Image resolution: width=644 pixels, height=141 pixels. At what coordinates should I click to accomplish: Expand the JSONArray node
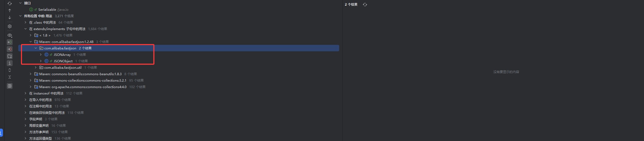click(x=41, y=55)
